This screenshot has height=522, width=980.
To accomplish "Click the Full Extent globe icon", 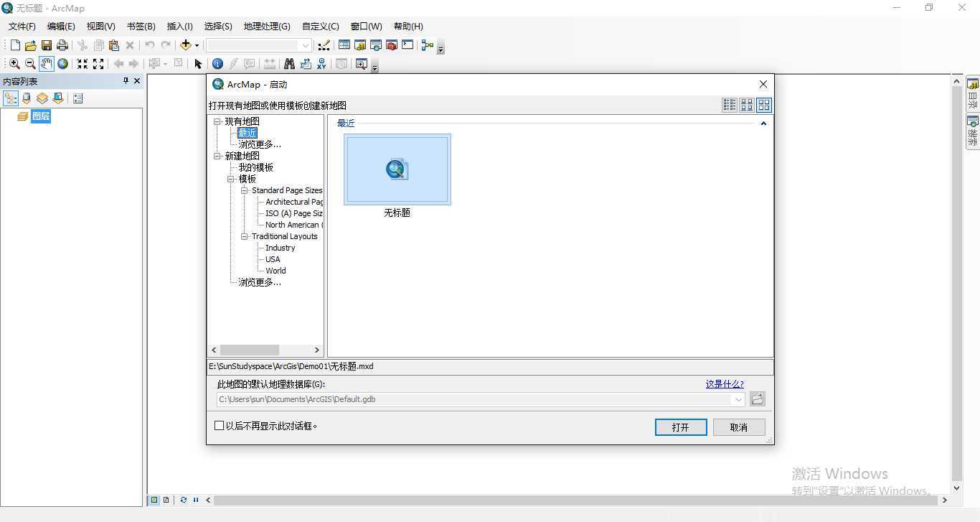I will [63, 64].
